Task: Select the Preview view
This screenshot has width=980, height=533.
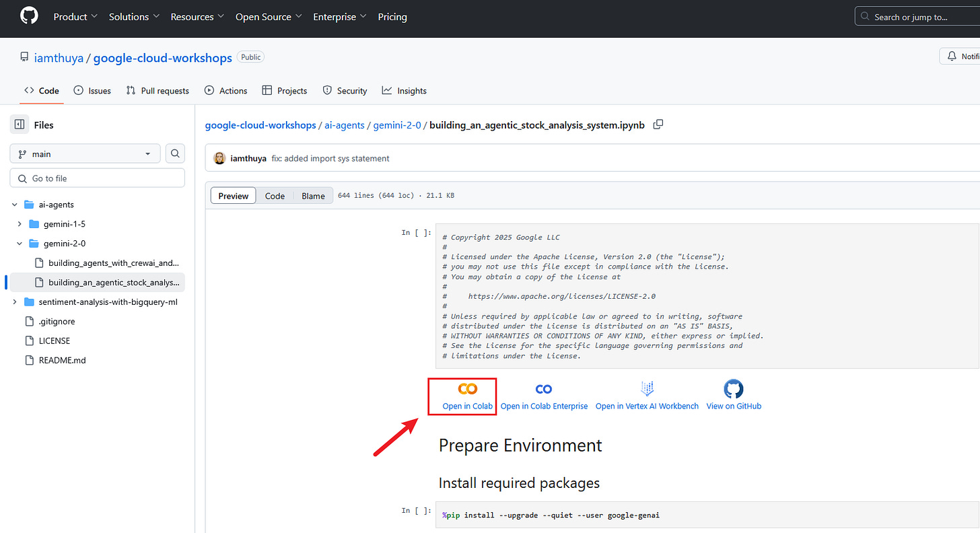Action: pyautogui.click(x=234, y=196)
